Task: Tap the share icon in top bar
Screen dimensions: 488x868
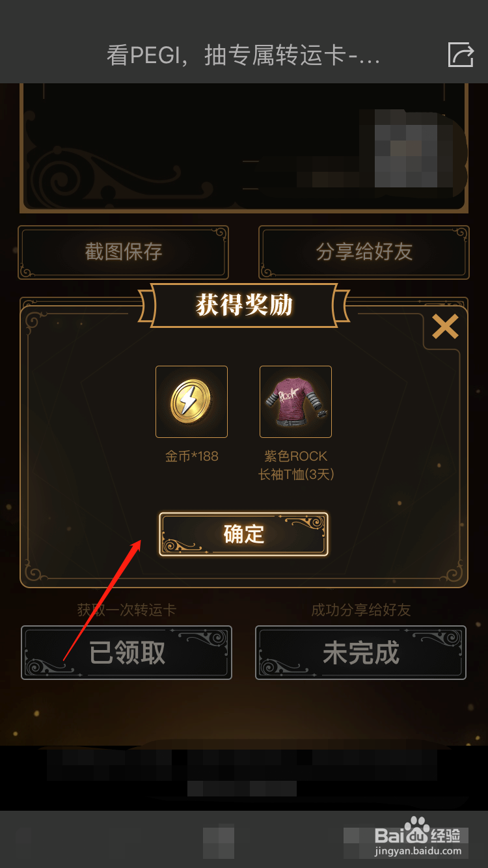Action: [461, 55]
